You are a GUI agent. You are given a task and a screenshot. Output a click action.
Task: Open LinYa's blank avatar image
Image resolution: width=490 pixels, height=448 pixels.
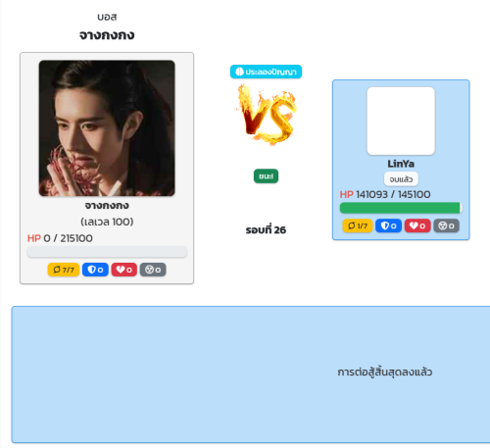pyautogui.click(x=401, y=121)
